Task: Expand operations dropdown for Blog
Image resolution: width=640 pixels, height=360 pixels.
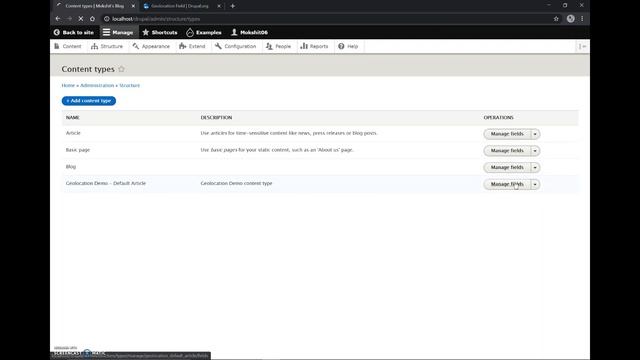Action: pos(535,167)
